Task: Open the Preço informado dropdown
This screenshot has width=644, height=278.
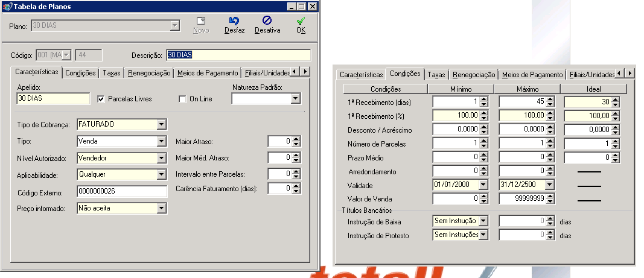Action: [161, 208]
